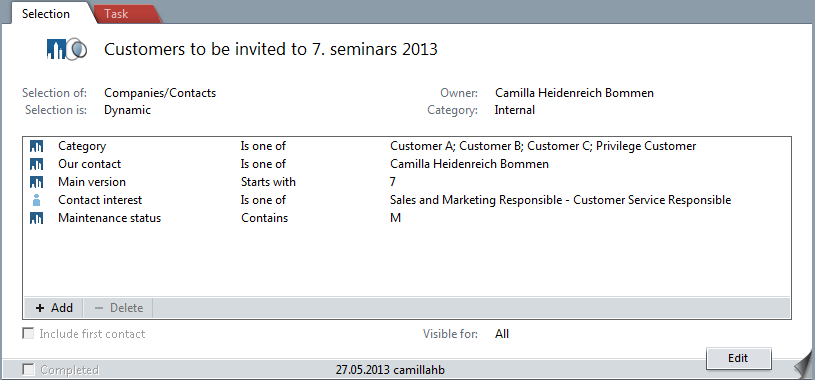Click the page curl corner icon
This screenshot has height=380, width=815.
tap(803, 364)
